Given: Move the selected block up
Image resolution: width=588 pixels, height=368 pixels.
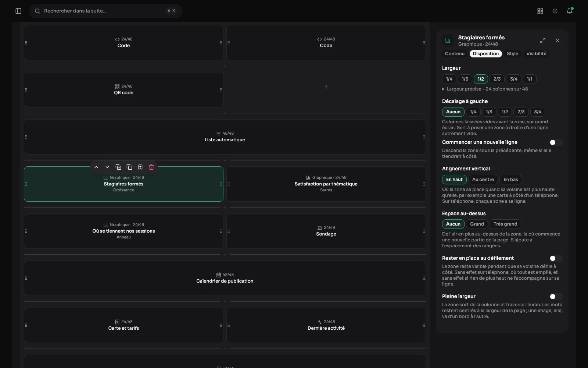Looking at the screenshot, I should click(96, 167).
